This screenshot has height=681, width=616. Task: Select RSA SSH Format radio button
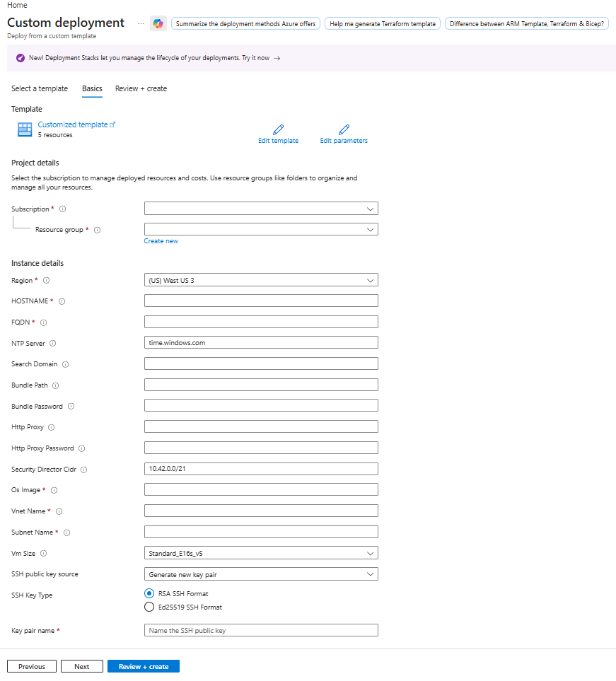149,593
